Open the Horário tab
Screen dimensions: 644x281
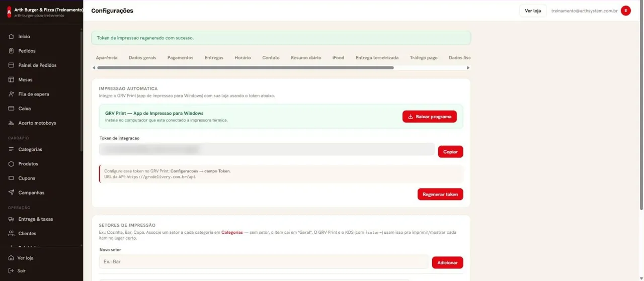pyautogui.click(x=243, y=58)
